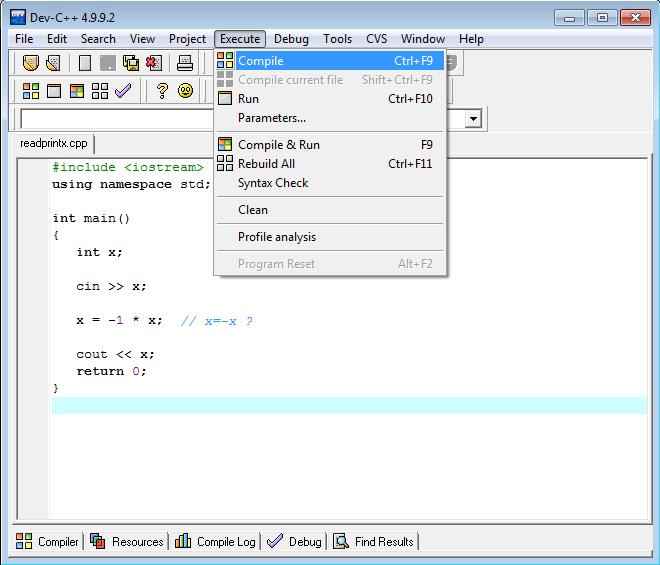This screenshot has height=565, width=660.
Task: Open the Find Results bottom tab
Action: pos(373,541)
